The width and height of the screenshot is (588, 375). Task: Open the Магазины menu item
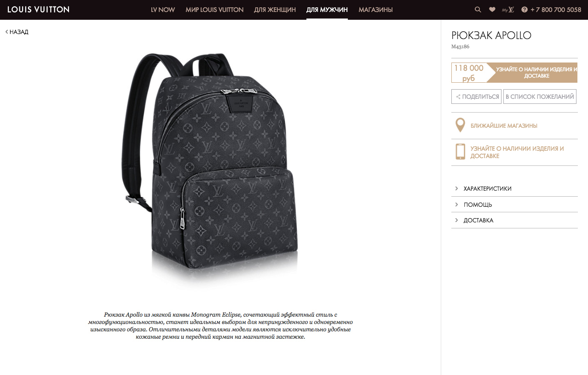click(375, 10)
